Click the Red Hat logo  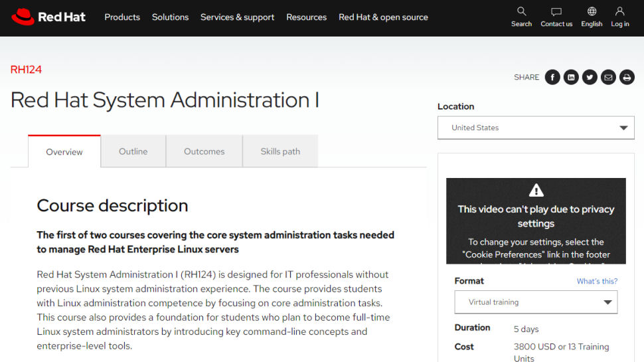(x=48, y=17)
